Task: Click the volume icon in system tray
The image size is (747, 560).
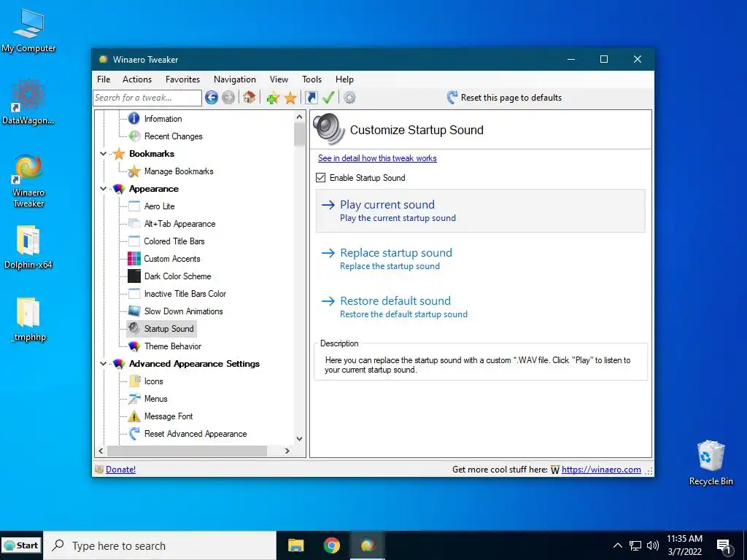Action: pyautogui.click(x=653, y=545)
